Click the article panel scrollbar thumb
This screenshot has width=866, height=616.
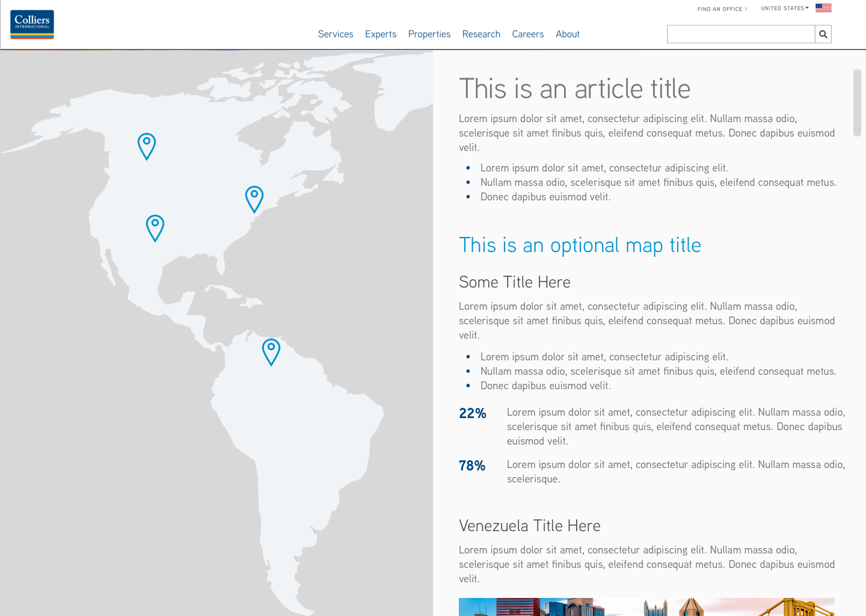pyautogui.click(x=857, y=102)
